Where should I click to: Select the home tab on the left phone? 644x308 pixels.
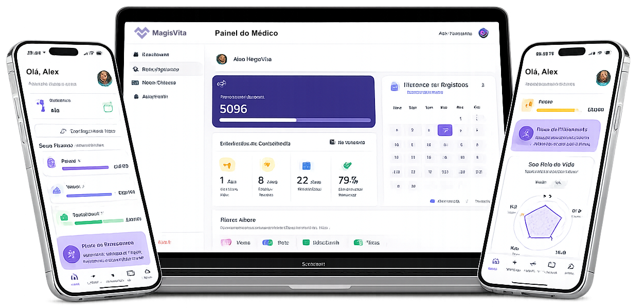pos(75,279)
